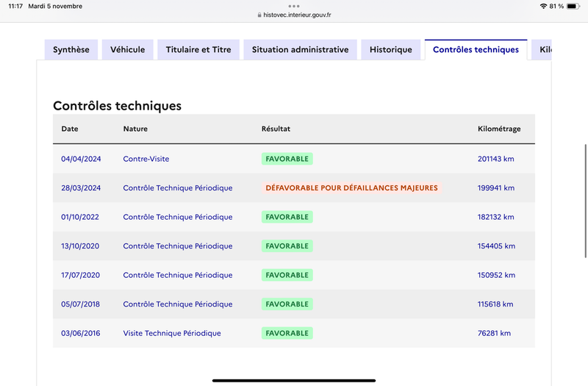
Task: Click the page vertical scrollbar
Action: tap(585, 201)
